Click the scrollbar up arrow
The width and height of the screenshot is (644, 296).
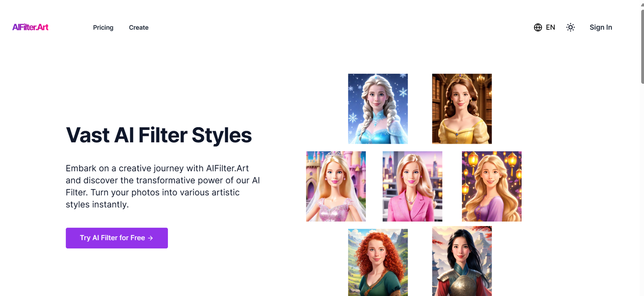(642, 4)
